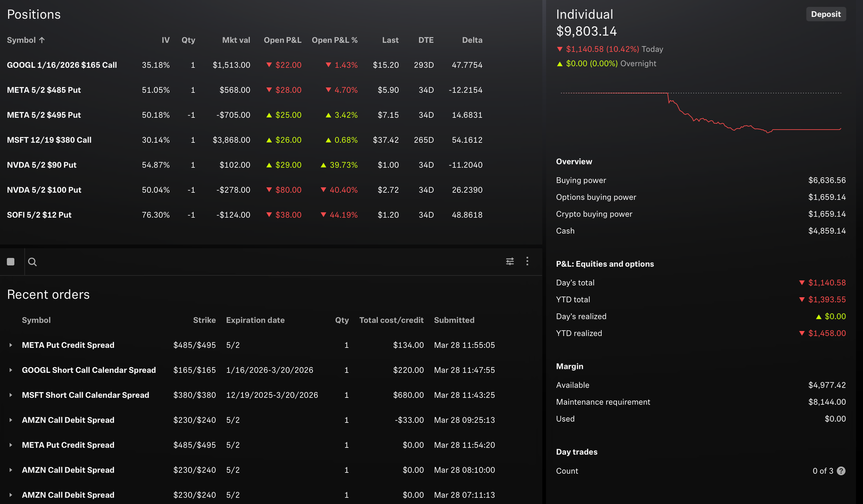Sort positions by Open P&L header
The height and width of the screenshot is (504, 863).
click(283, 40)
